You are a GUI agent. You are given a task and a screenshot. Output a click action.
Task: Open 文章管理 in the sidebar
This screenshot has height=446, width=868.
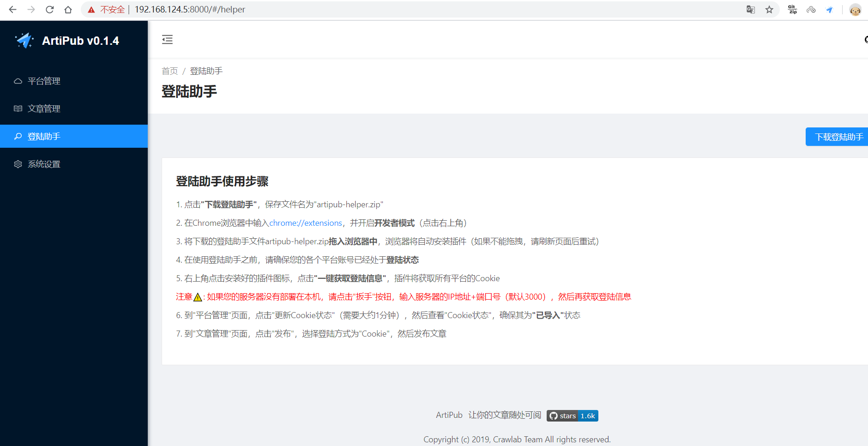pos(74,109)
